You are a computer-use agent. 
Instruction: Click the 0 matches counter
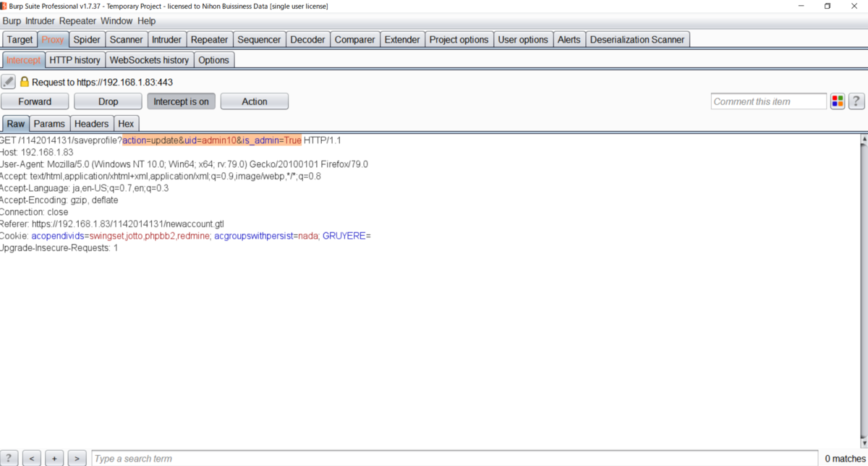(844, 458)
